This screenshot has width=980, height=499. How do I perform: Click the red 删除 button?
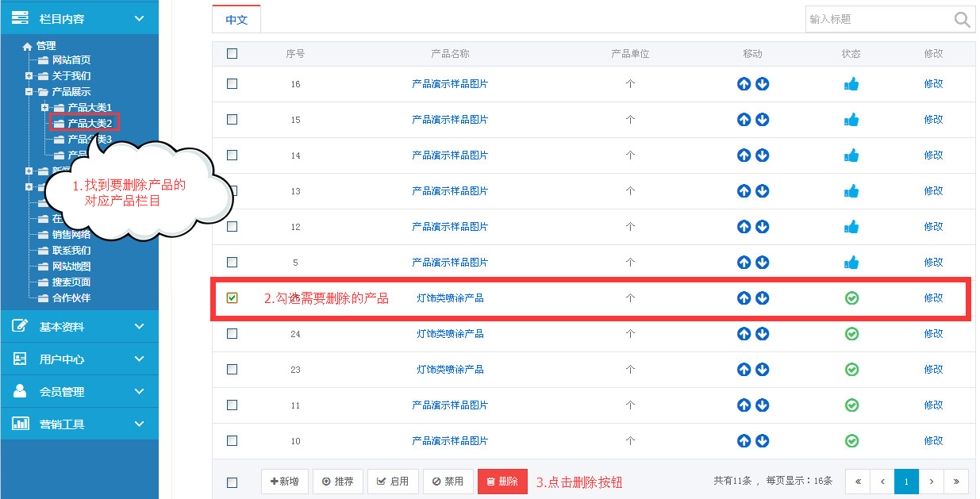pyautogui.click(x=502, y=482)
